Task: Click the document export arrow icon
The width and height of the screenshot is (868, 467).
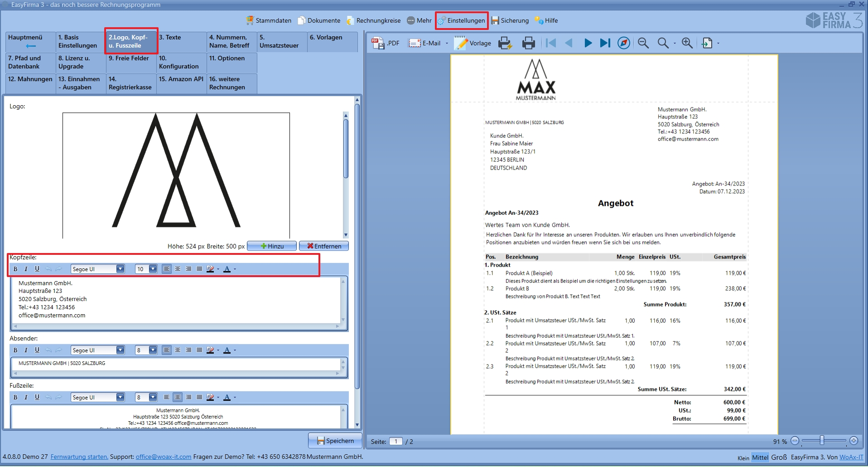Action: [x=707, y=43]
